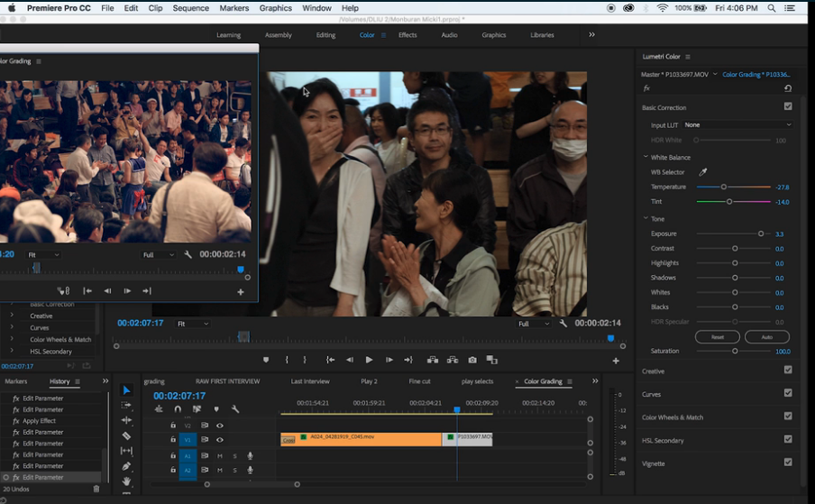
Task: Click Exposure value 3.3
Action: point(779,234)
